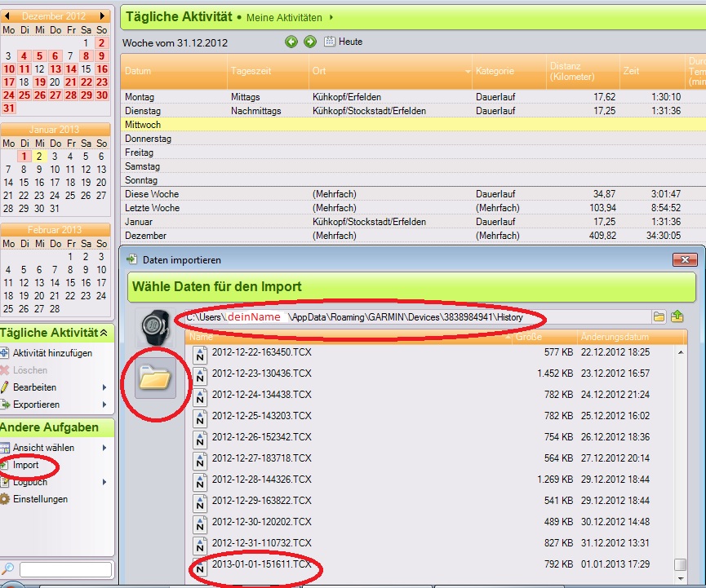This screenshot has height=588, width=706.
Task: Select file 2013-01-01-151611.TCX
Action: 261,564
